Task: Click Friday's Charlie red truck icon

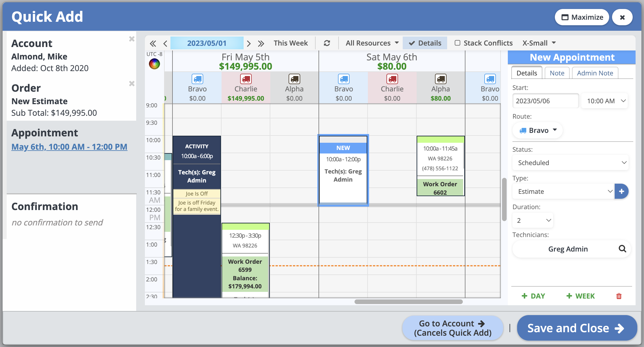Action: [x=246, y=79]
